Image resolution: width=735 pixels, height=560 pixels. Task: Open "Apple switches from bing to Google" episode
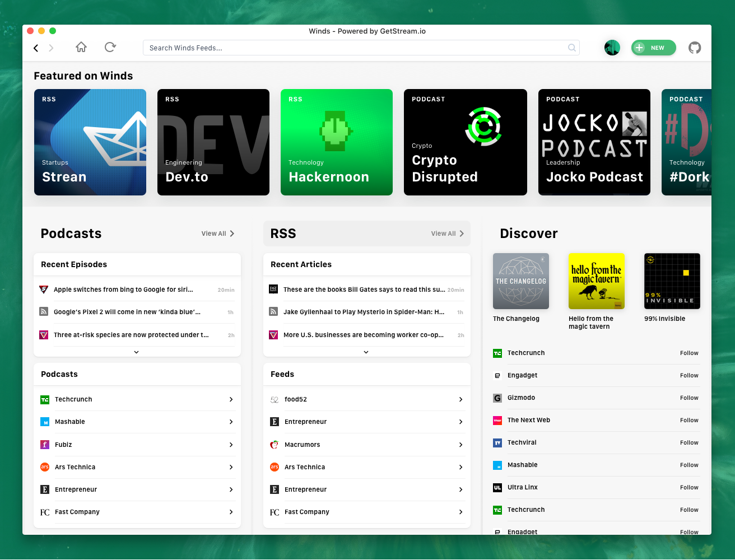(x=123, y=290)
